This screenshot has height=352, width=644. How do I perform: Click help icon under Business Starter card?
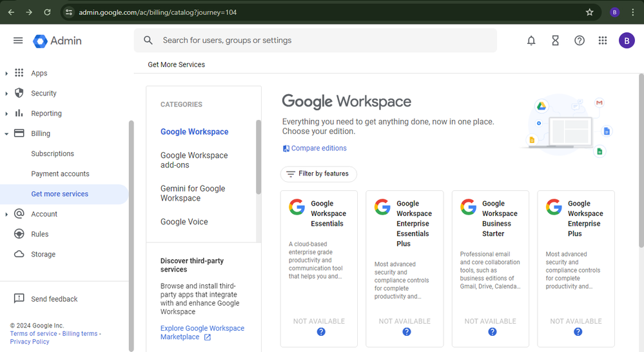click(x=492, y=331)
